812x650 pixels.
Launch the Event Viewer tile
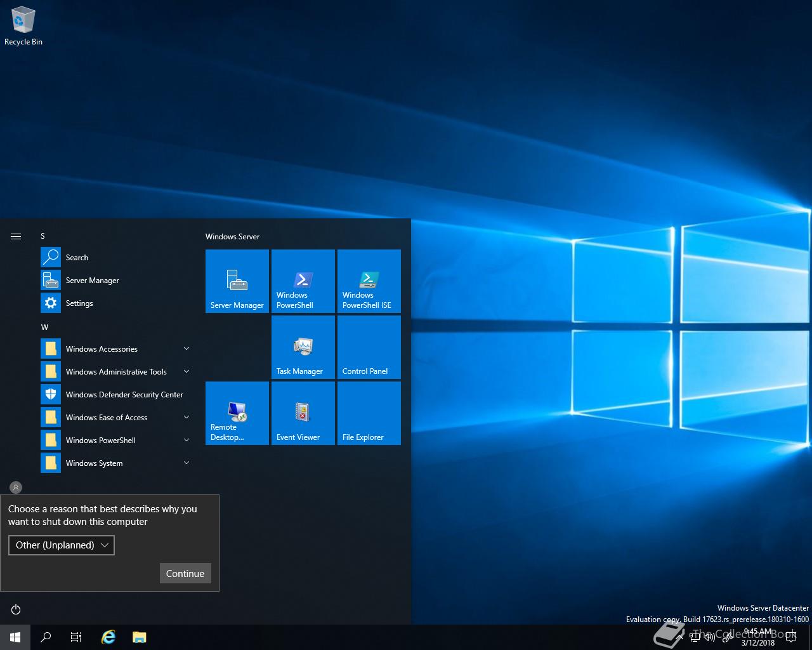[x=303, y=413]
